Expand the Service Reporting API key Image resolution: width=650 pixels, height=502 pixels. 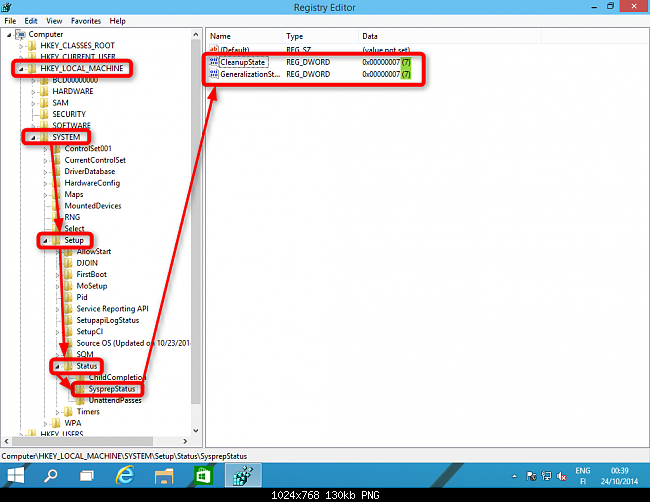(58, 309)
